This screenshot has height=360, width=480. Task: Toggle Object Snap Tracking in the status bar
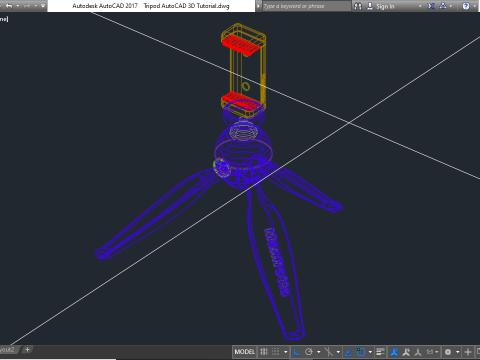pyautogui.click(x=348, y=352)
